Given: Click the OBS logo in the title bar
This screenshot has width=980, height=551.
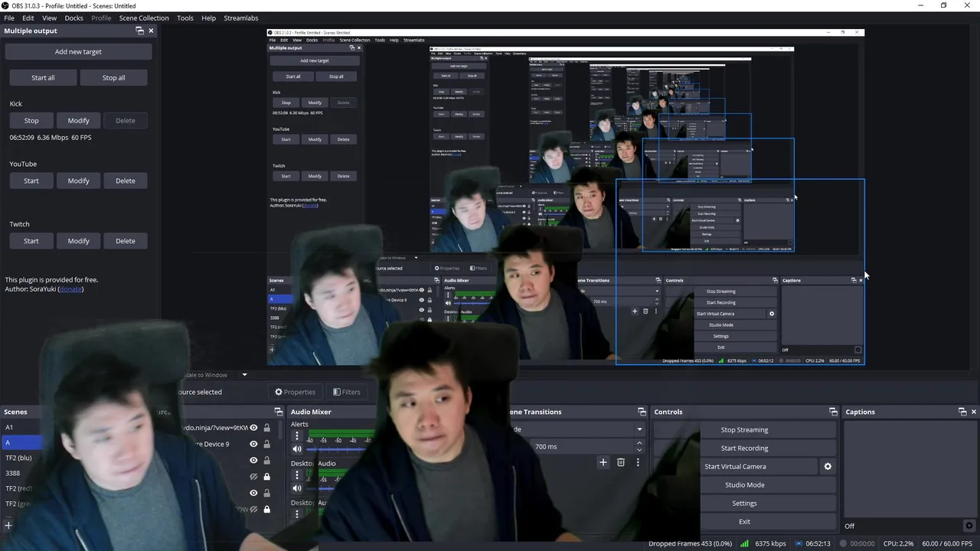Looking at the screenshot, I should pyautogui.click(x=5, y=5).
